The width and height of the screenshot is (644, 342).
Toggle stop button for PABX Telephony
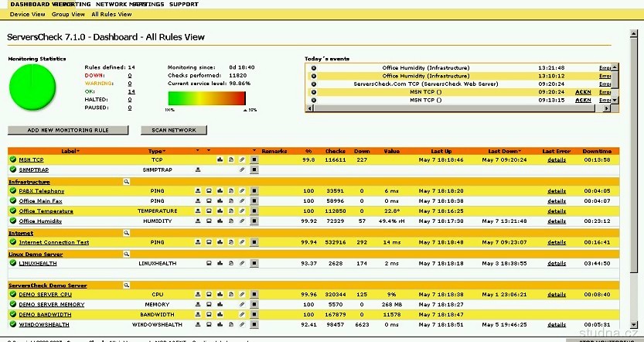254,190
